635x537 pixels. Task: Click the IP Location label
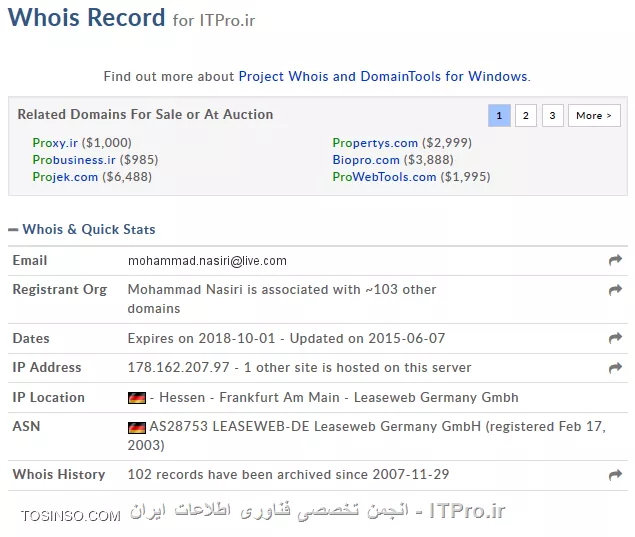tap(48, 397)
